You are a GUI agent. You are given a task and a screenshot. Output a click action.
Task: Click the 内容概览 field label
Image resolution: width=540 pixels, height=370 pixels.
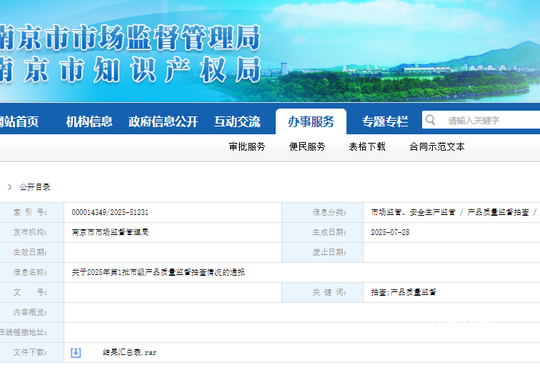coord(30,312)
